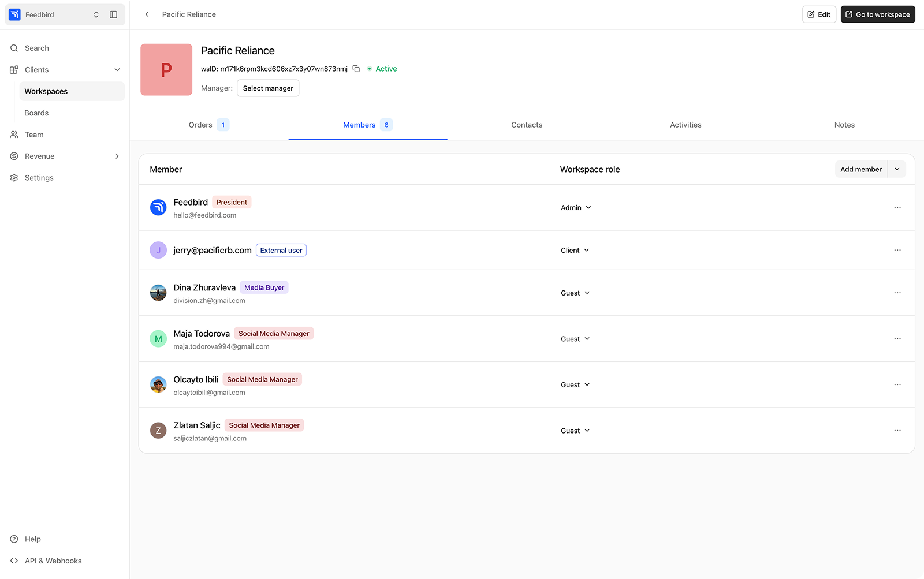Click the M avatar for Maja Todorova

click(x=158, y=339)
